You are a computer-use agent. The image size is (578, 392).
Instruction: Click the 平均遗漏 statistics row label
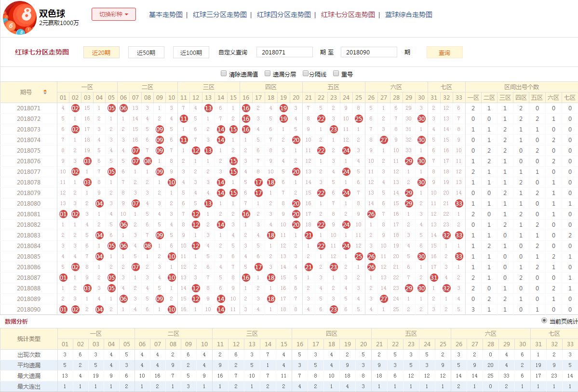29,366
